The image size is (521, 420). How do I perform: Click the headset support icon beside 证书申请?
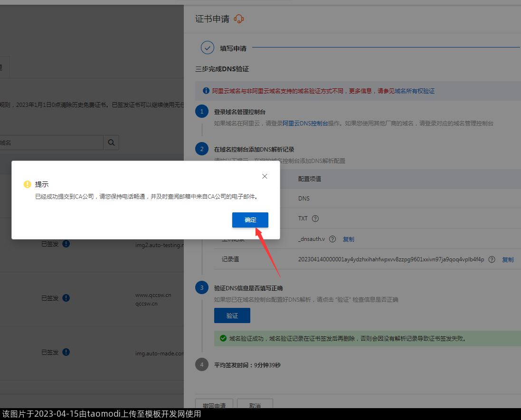click(x=239, y=19)
